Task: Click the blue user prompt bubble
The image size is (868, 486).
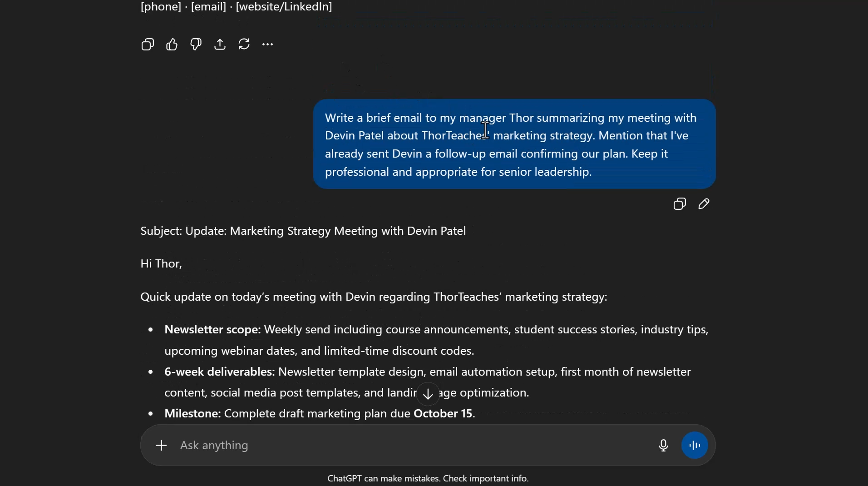Action: (514, 144)
